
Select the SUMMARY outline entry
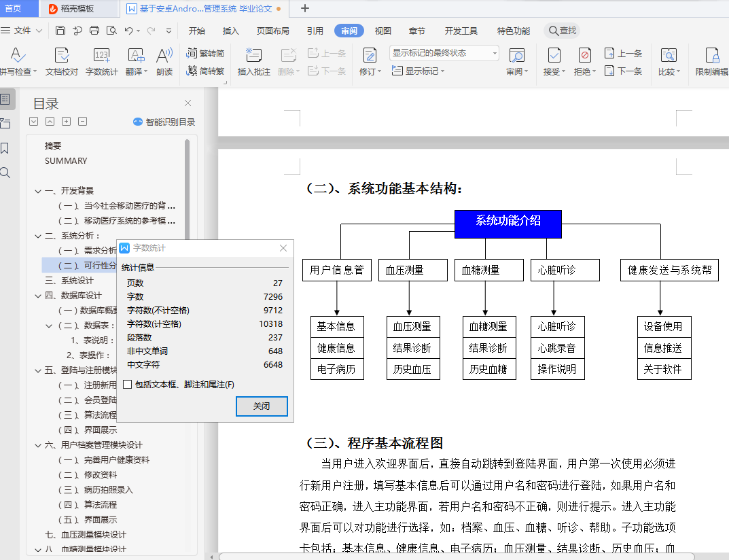pyautogui.click(x=66, y=161)
